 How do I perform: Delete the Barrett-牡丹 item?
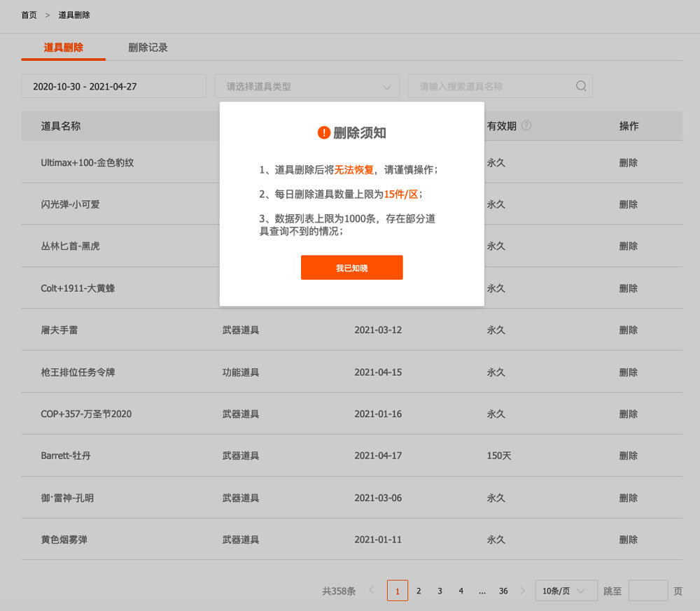click(x=628, y=456)
